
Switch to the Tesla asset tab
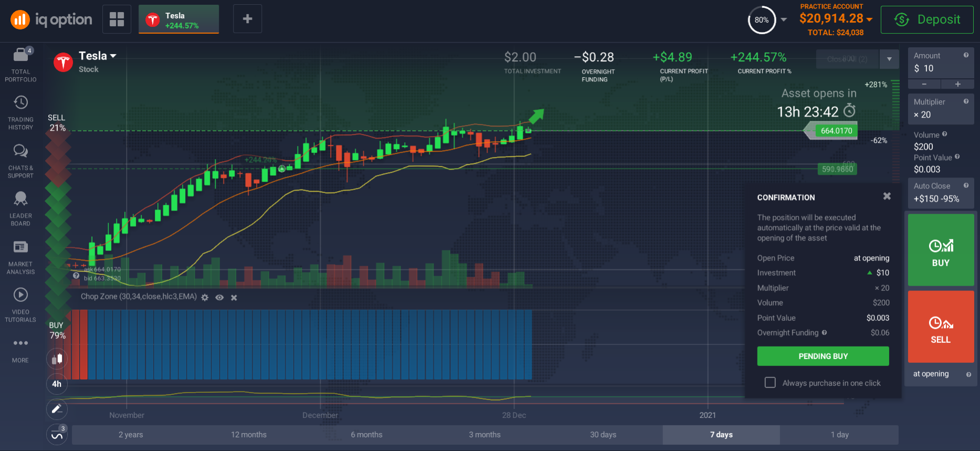click(178, 19)
